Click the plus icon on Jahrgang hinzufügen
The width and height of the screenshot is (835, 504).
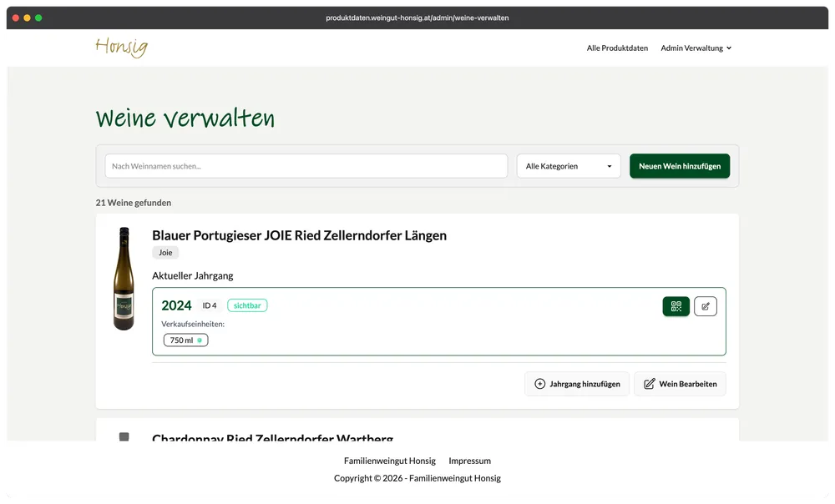(x=539, y=384)
